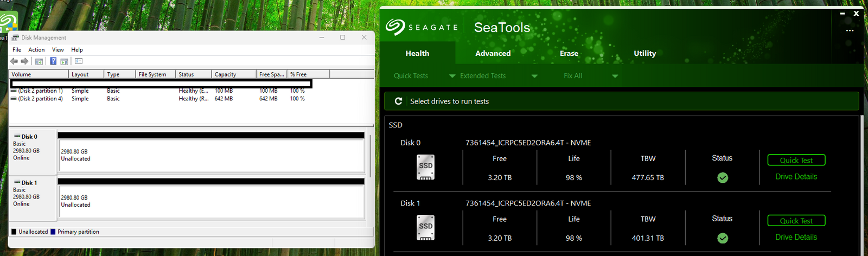
Task: Run Quick Test for Disk 0
Action: click(796, 160)
